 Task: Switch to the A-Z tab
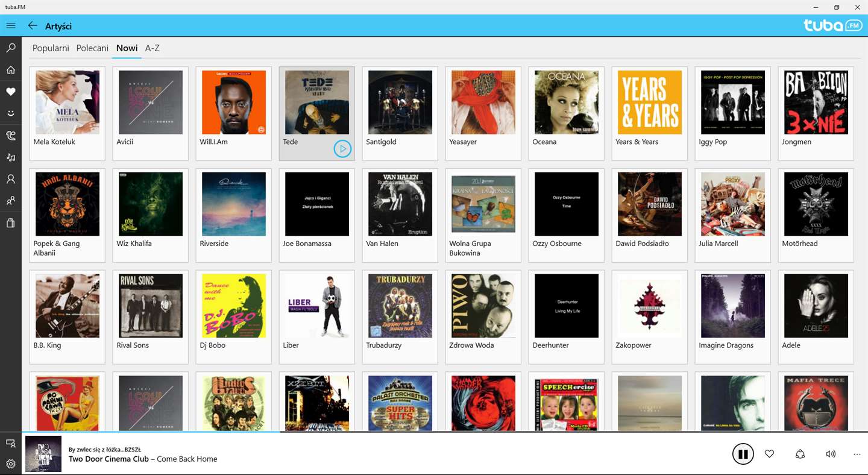point(153,48)
